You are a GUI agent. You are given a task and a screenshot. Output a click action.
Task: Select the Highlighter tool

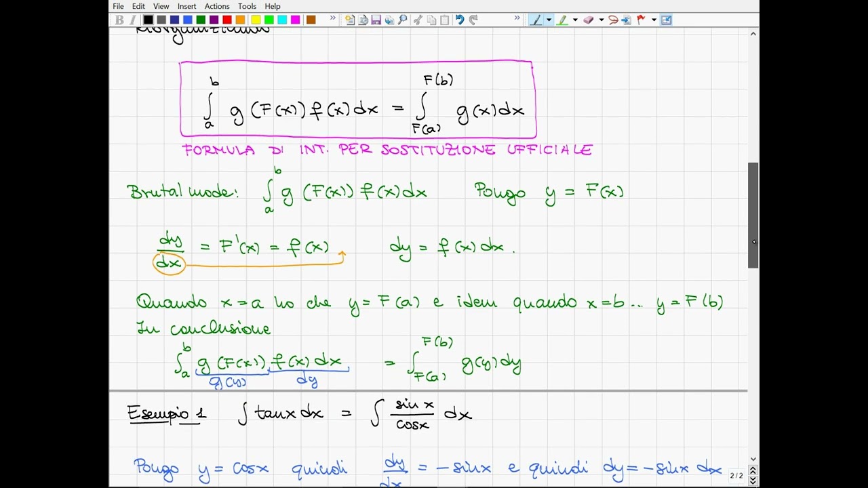(x=562, y=20)
